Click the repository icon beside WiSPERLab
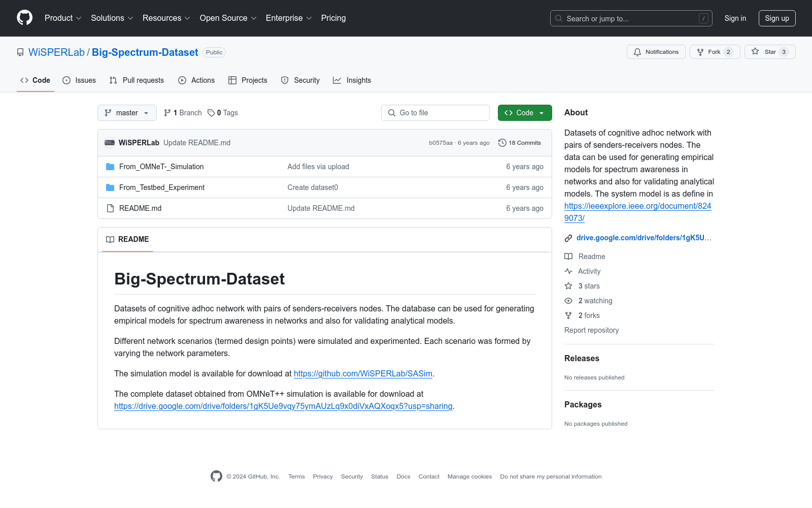This screenshot has width=812, height=508. [x=20, y=52]
